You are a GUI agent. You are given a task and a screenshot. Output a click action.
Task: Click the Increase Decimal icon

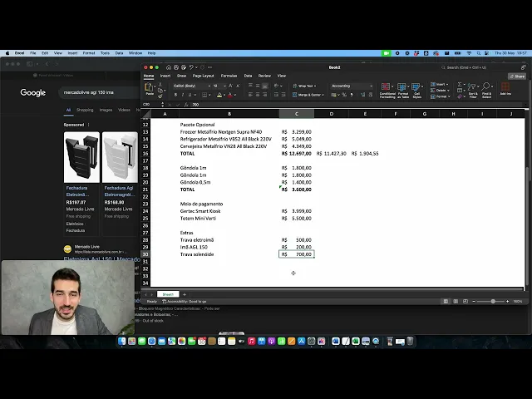(362, 95)
